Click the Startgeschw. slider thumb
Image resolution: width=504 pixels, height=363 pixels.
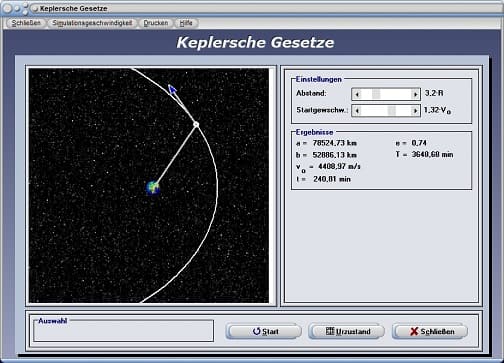[392, 110]
